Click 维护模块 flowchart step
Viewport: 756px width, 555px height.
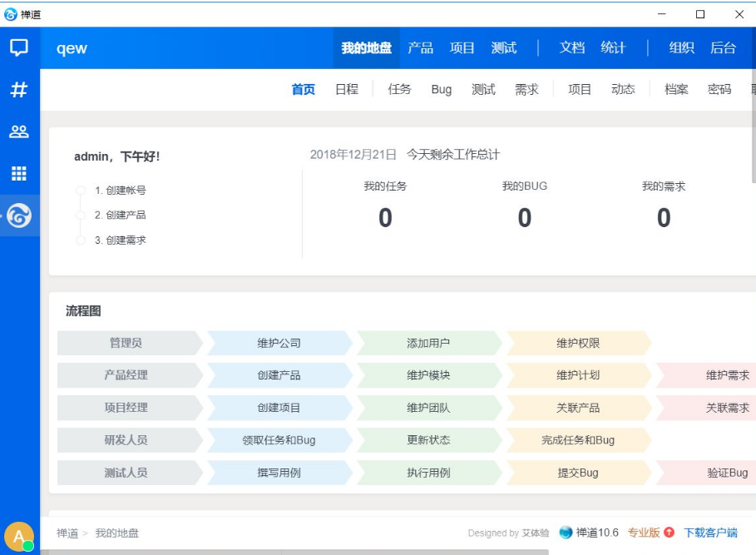click(428, 375)
